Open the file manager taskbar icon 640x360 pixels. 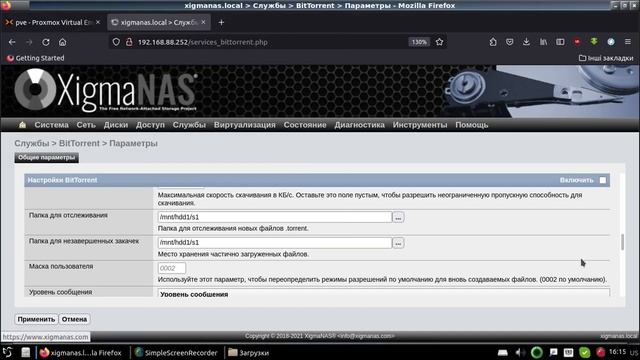click(26, 352)
